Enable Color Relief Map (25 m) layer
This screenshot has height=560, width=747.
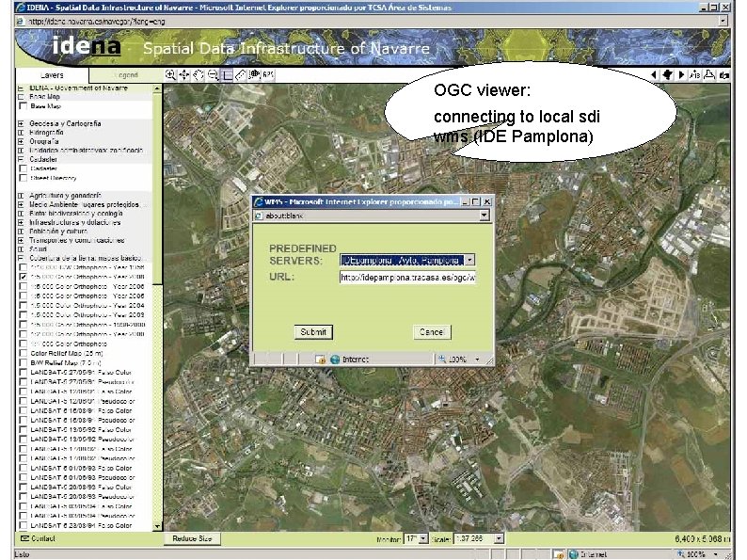pyautogui.click(x=23, y=353)
